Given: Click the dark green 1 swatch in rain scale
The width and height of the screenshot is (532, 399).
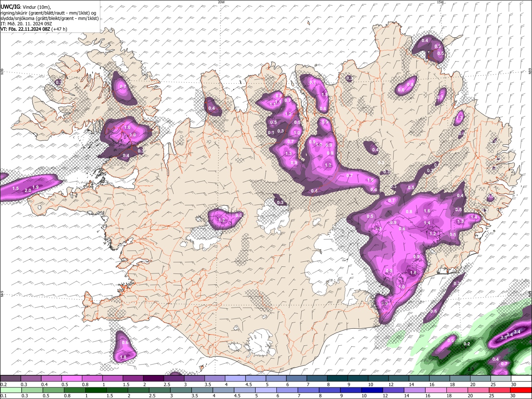Looking at the screenshot, I should 96,390.
